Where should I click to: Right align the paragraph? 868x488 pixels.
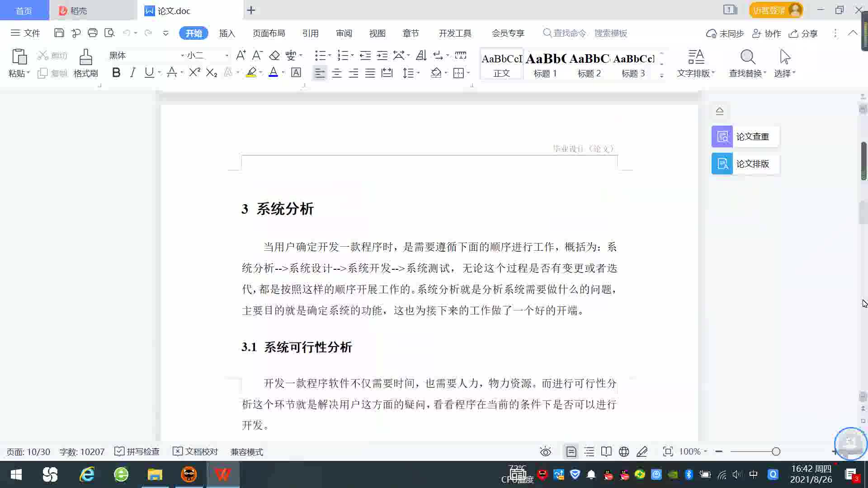click(x=354, y=73)
